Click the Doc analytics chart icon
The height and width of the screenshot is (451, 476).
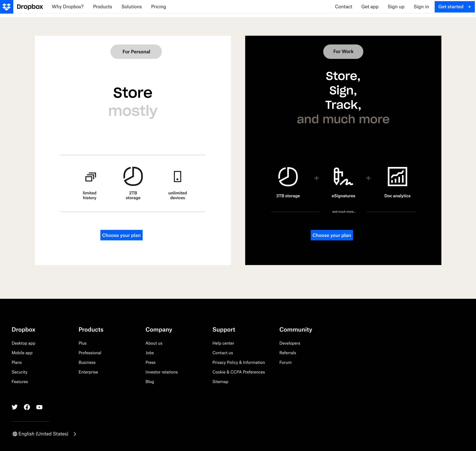[x=398, y=177]
